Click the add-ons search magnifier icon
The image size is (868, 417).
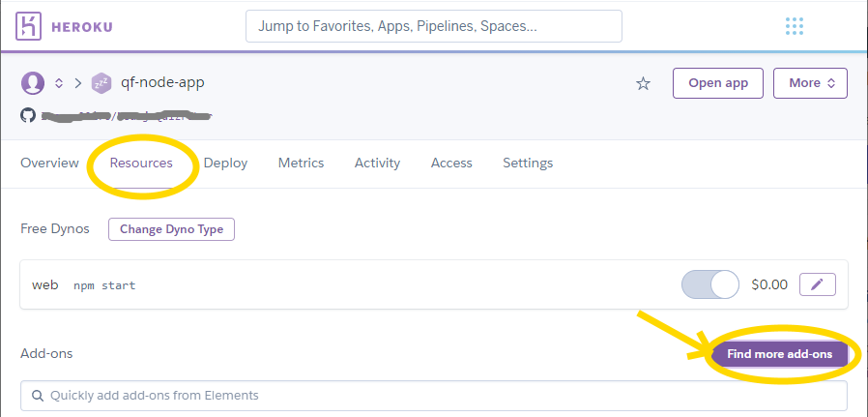(x=38, y=396)
